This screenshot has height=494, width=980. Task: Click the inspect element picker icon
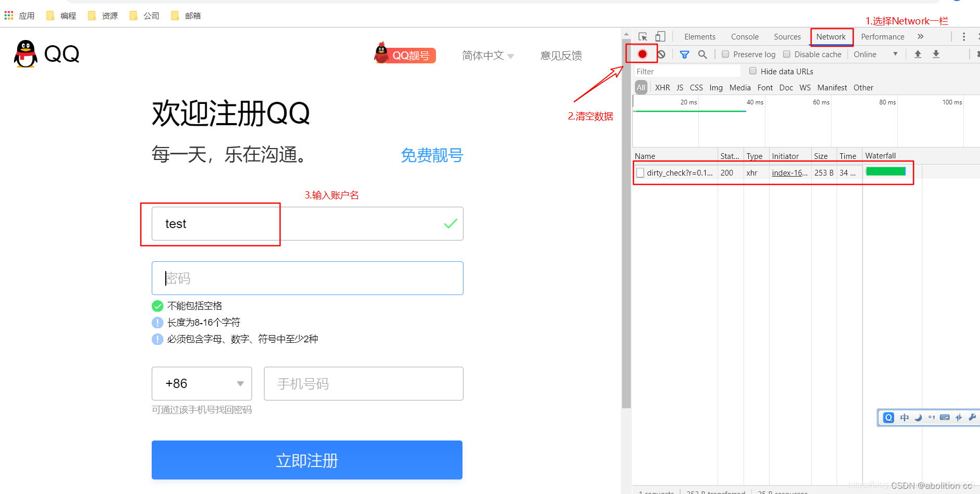(643, 37)
